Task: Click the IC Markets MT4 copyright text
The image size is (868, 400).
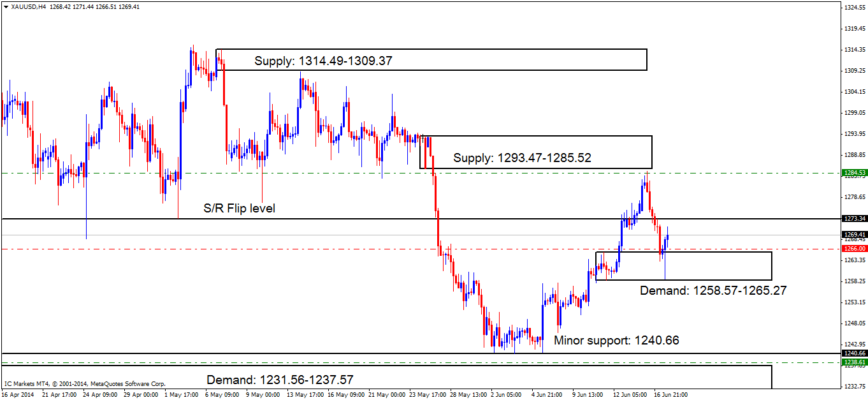Action: tap(85, 384)
